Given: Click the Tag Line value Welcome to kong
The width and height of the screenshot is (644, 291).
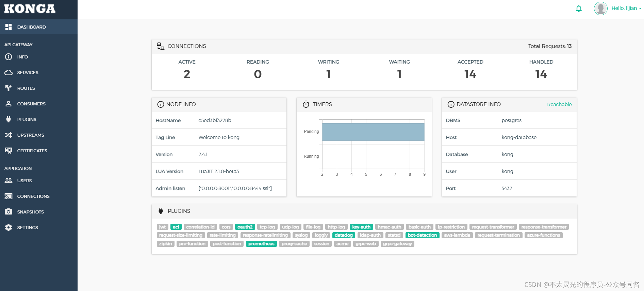Looking at the screenshot, I should (x=219, y=137).
